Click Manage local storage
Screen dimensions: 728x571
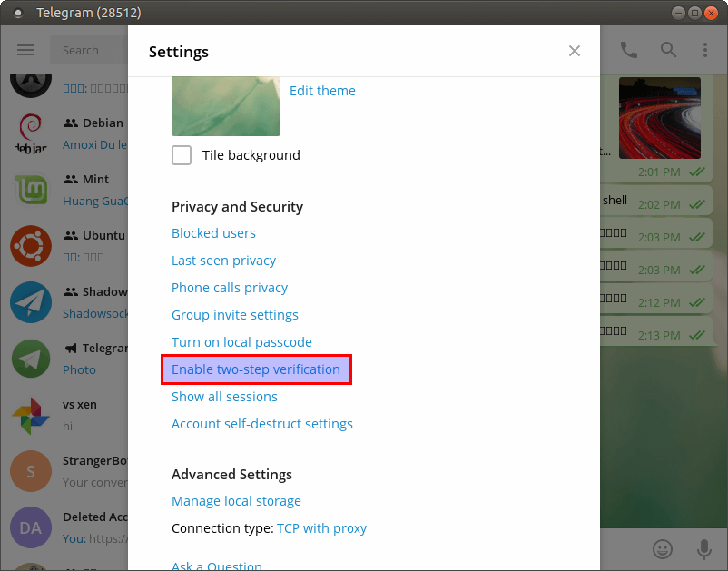pos(236,501)
